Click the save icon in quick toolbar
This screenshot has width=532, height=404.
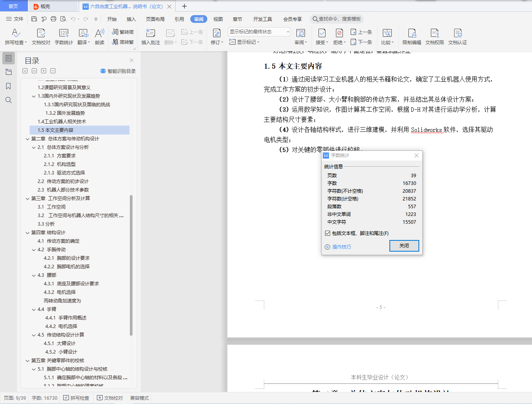[34, 19]
